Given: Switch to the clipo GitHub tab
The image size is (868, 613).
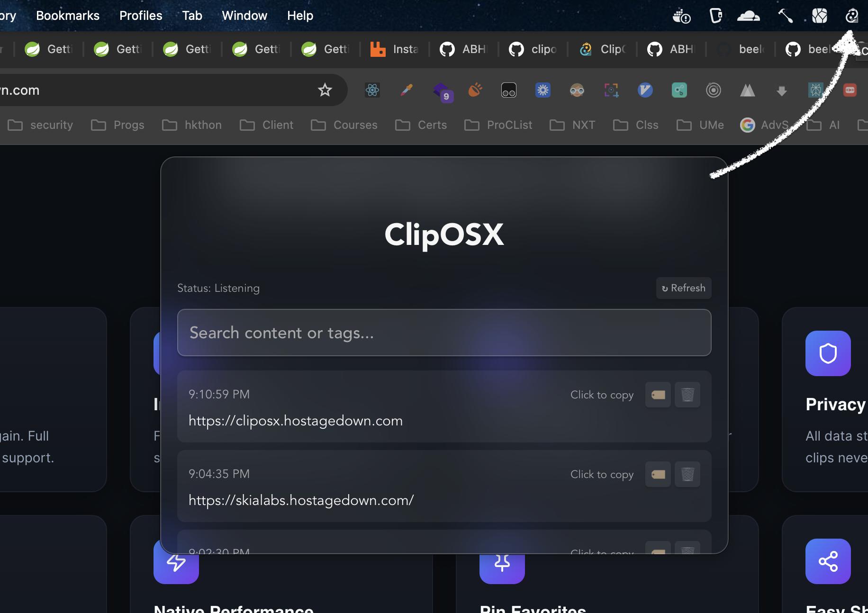Looking at the screenshot, I should click(x=533, y=49).
